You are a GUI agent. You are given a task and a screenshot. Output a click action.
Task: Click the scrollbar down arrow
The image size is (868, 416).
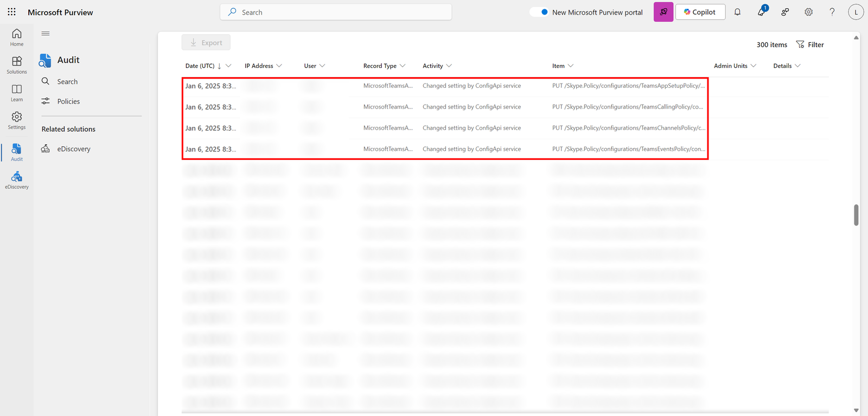click(856, 411)
